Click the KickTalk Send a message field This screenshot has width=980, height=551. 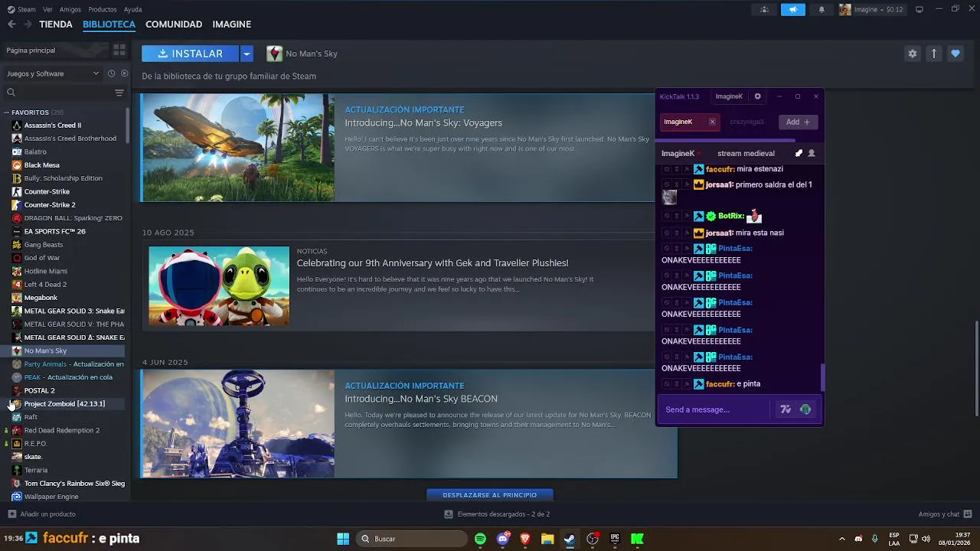click(x=716, y=409)
